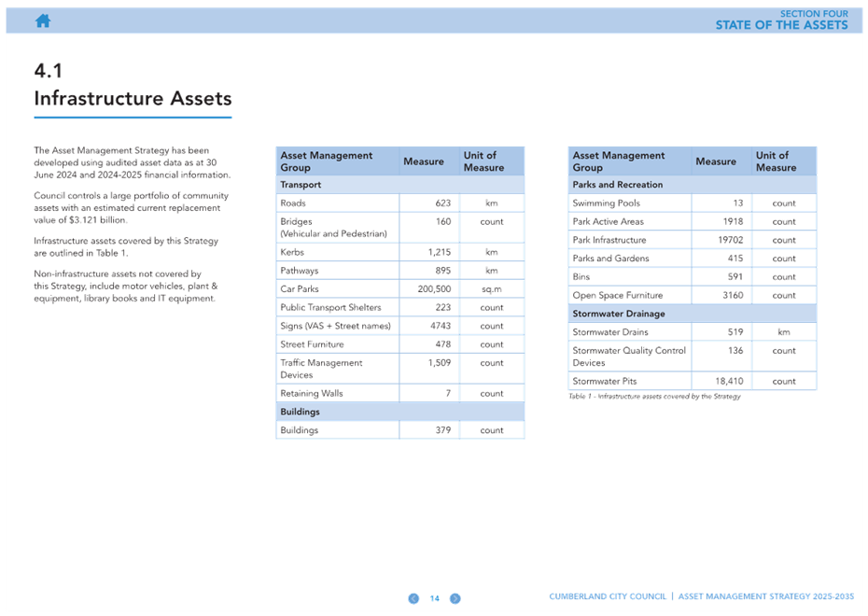The image size is (868, 616).
Task: Click the Swimming Pools value 13
Action: point(738,203)
